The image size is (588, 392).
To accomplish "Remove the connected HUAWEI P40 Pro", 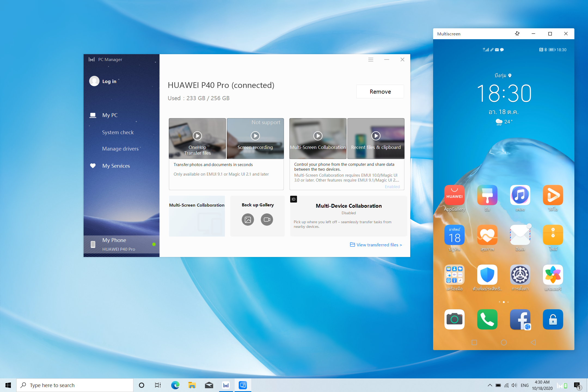I will click(x=380, y=91).
